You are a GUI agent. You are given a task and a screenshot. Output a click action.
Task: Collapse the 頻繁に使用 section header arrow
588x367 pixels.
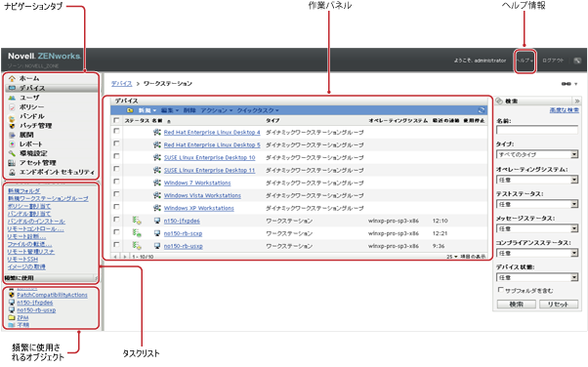(x=96, y=278)
